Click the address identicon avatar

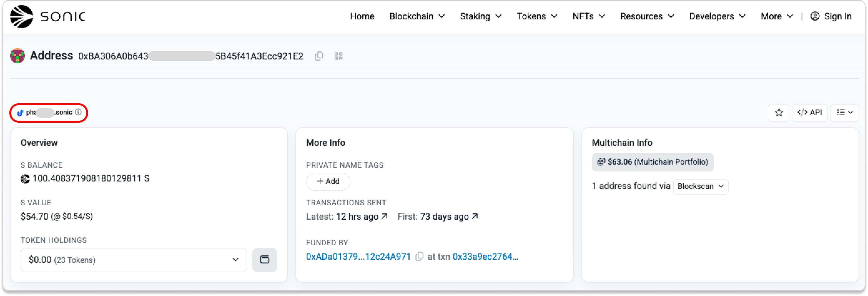tap(17, 56)
